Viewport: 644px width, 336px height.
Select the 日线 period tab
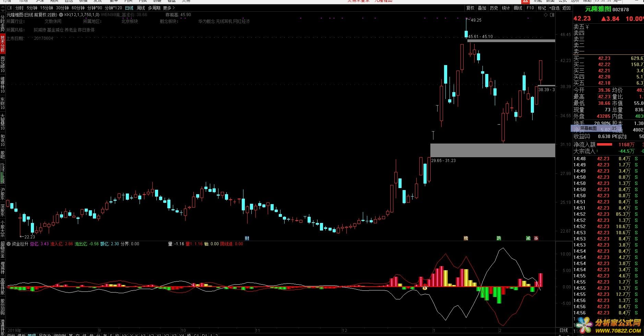tap(129, 8)
